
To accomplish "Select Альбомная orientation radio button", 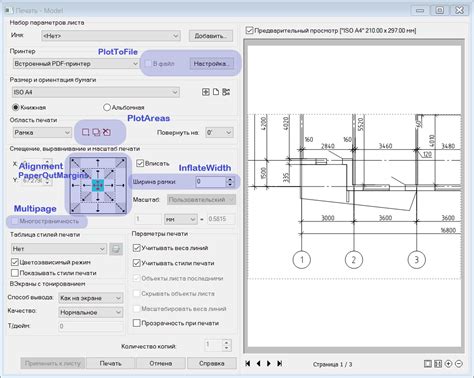I will pos(107,107).
